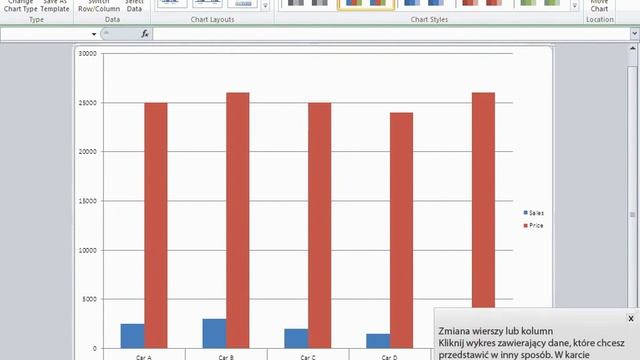
Task: Click Change Chart Type button
Action: click(20, 6)
